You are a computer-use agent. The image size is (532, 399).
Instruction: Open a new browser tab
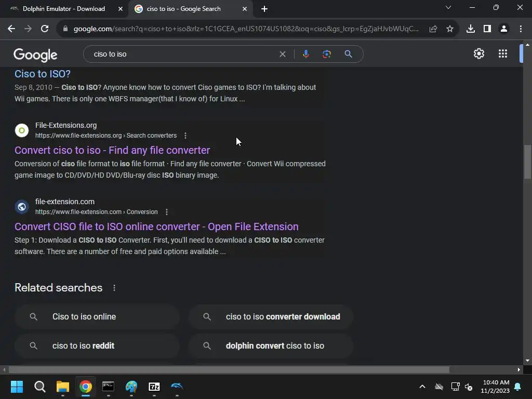(264, 9)
